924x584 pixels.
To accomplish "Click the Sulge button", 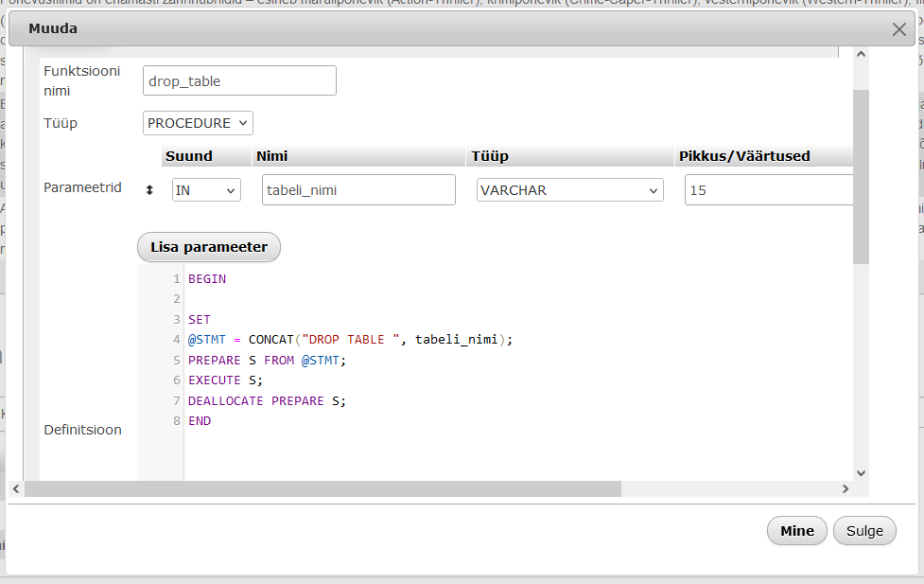I will tap(864, 531).
